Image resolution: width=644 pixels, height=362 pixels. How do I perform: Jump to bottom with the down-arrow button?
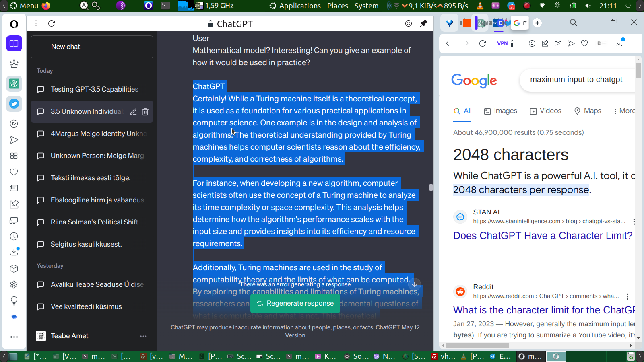(415, 284)
